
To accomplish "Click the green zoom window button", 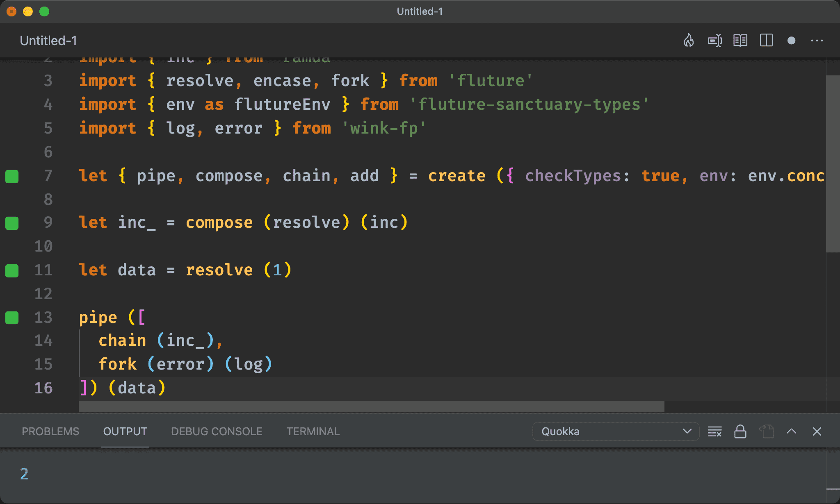I will pos(44,11).
